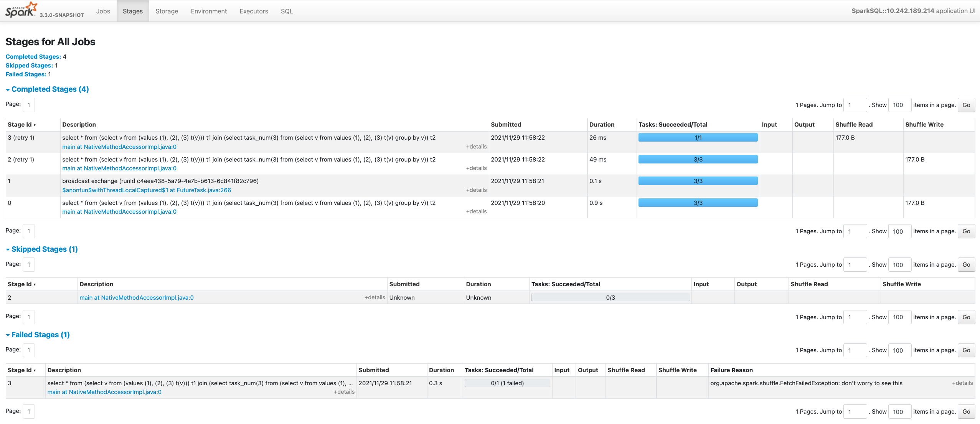The width and height of the screenshot is (980, 424).
Task: Open the $anonfun$withThreadLocalCaptured$1 FutureTask link
Action: (x=147, y=190)
